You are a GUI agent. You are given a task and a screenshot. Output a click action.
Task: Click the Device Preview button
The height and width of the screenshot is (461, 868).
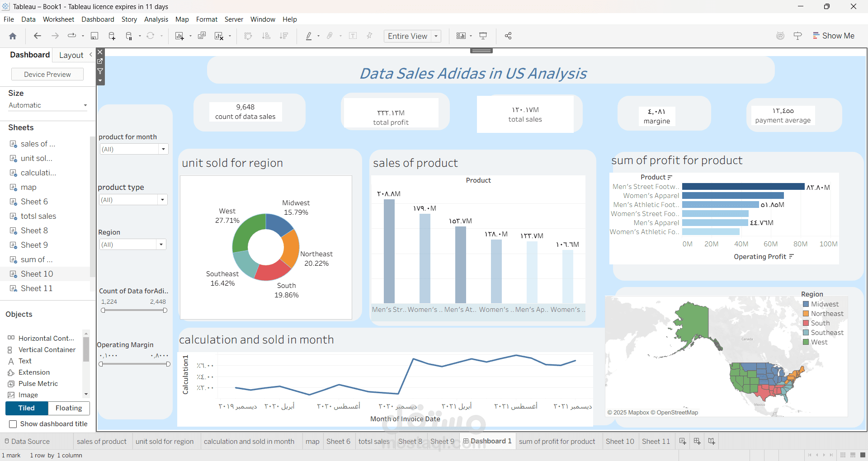(x=47, y=75)
